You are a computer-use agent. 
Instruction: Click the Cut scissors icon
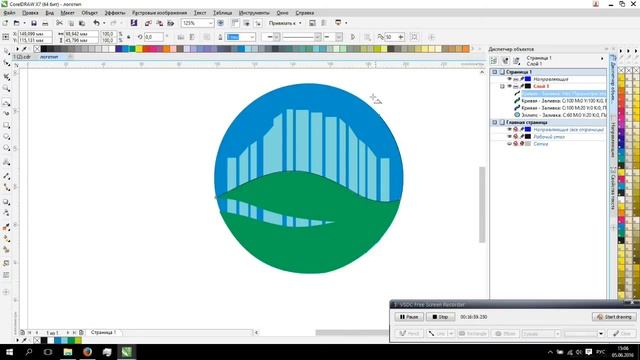[60, 23]
